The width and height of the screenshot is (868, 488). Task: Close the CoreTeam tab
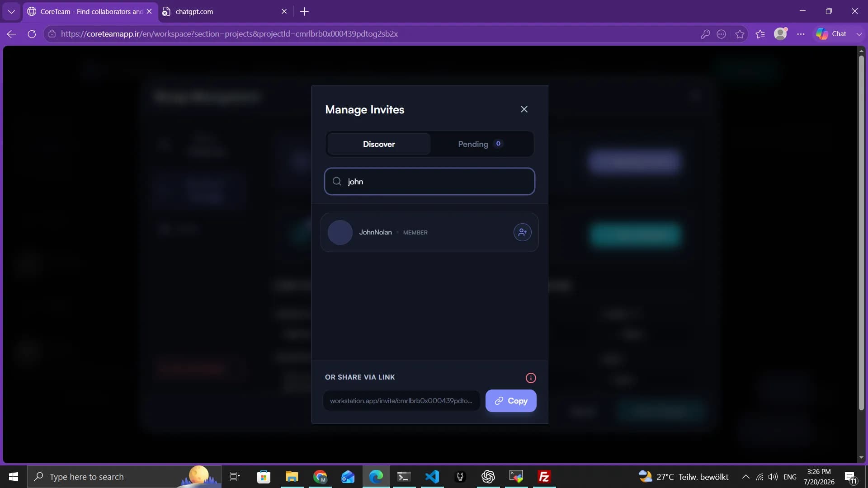click(149, 12)
